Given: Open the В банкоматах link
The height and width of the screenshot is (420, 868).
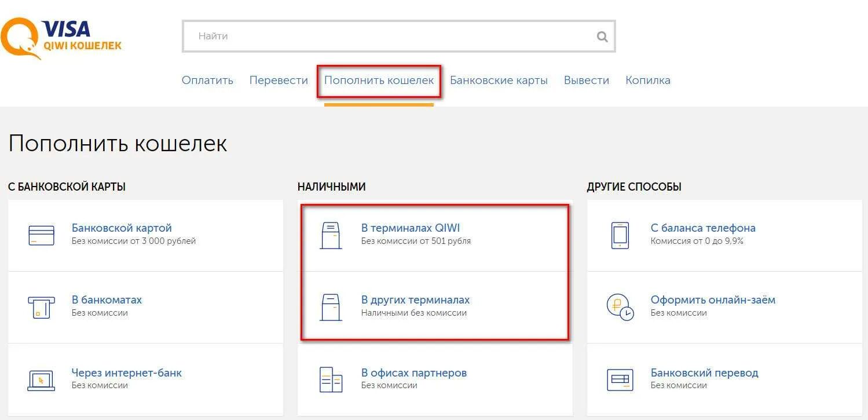Looking at the screenshot, I should 107,300.
